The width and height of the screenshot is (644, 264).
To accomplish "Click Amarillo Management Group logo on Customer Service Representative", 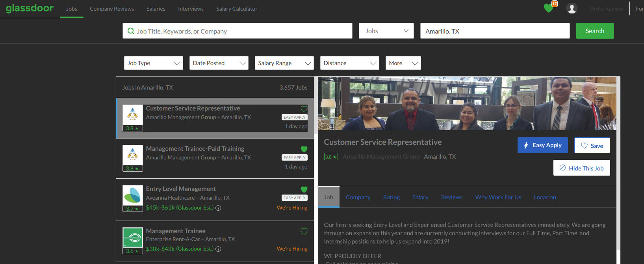I will 133,115.
